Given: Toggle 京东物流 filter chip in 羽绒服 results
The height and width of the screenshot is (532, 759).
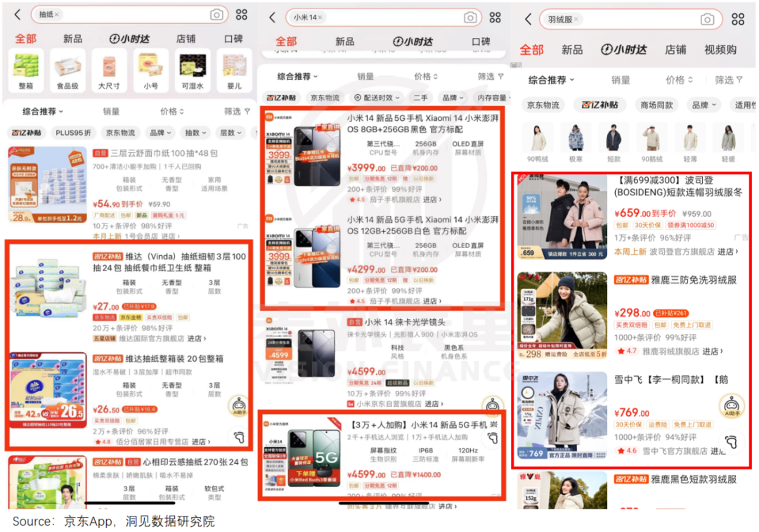Looking at the screenshot, I should tap(543, 105).
